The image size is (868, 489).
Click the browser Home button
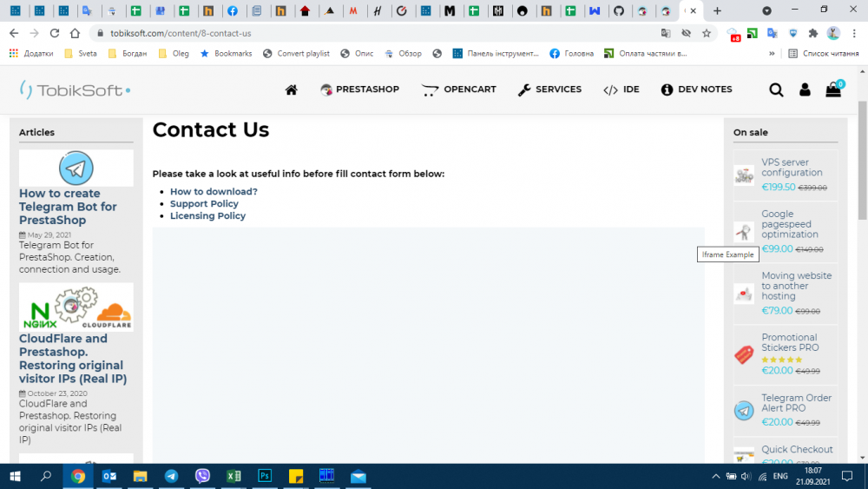coord(75,33)
